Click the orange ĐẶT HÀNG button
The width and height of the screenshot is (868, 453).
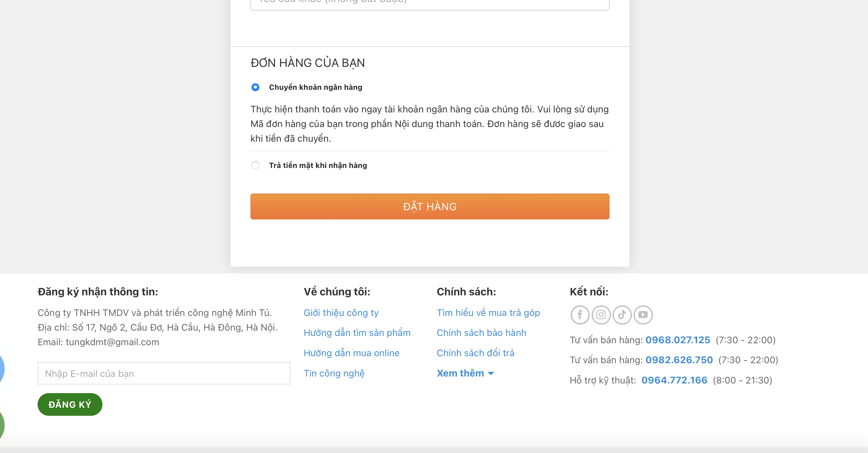click(430, 206)
